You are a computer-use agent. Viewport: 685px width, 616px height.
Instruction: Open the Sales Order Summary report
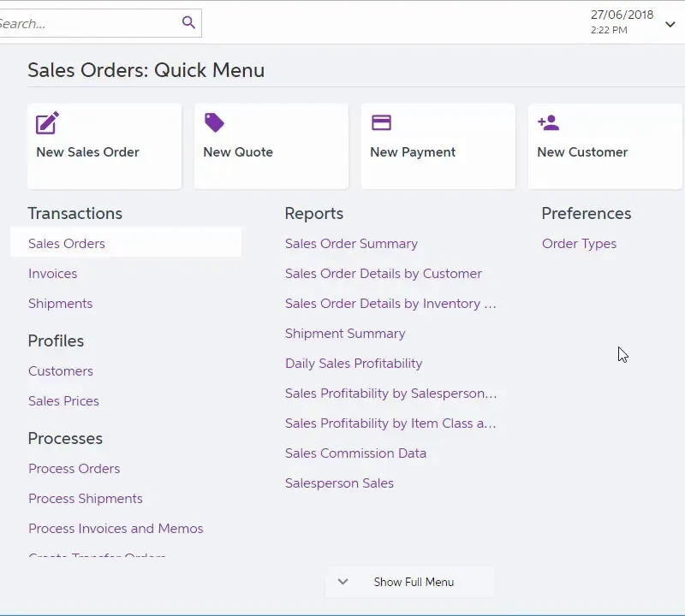(x=351, y=244)
